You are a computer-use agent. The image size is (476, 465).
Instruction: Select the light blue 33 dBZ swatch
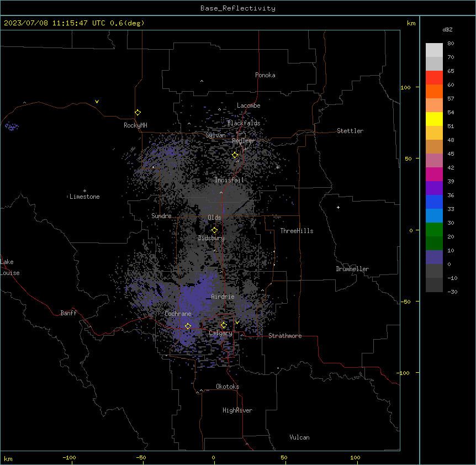pyautogui.click(x=434, y=216)
